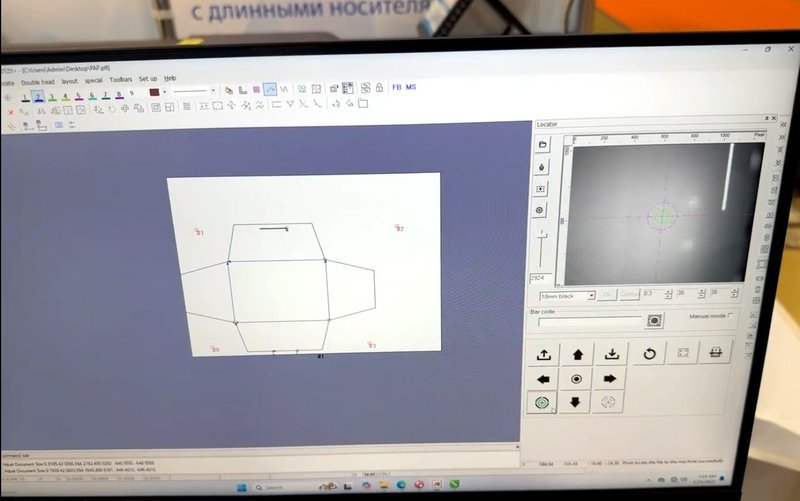Select pen layer 5 in toolbar
The width and height of the screenshot is (800, 501).
(79, 95)
